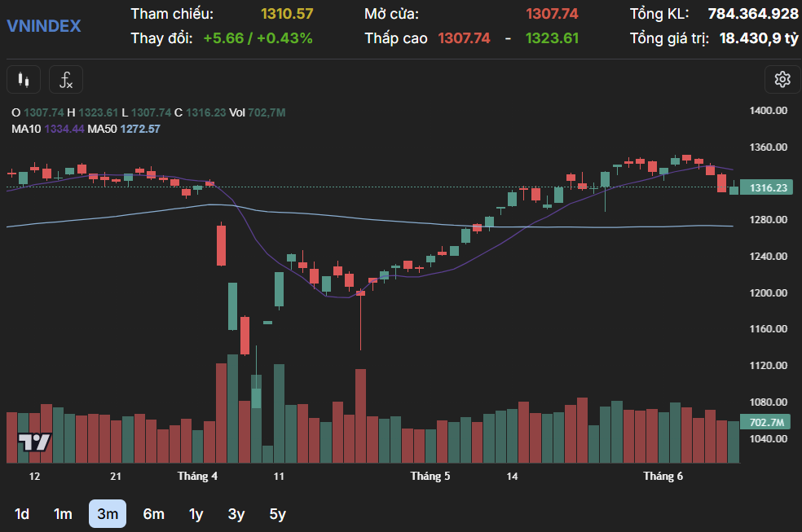
Task: Switch to 5y timeframe
Action: 278,514
